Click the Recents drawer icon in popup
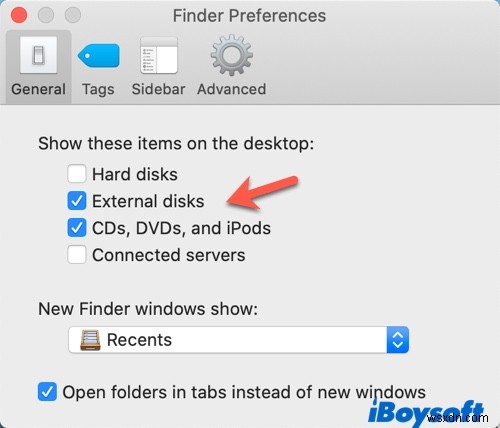 click(90, 340)
